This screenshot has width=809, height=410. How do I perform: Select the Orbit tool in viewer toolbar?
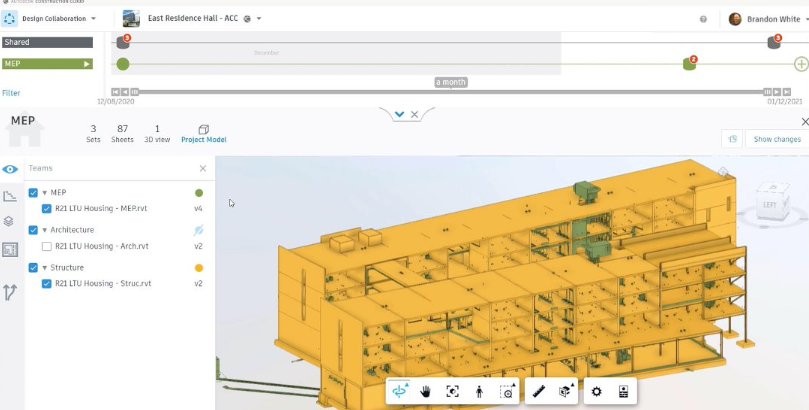400,391
